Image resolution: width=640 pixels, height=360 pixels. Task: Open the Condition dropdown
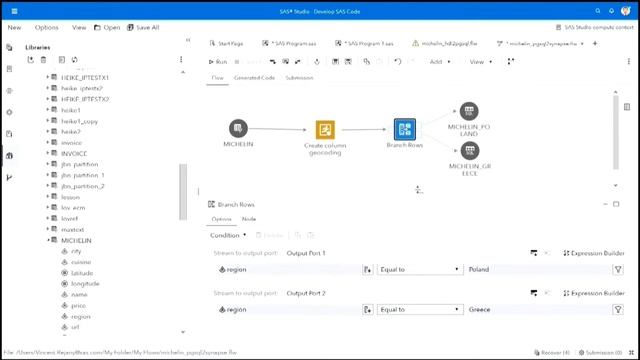click(x=228, y=235)
